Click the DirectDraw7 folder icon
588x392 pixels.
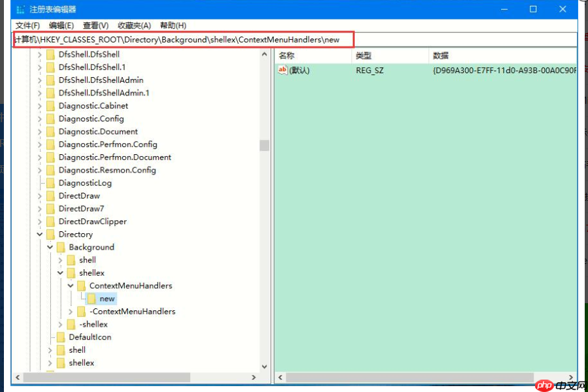(50, 209)
